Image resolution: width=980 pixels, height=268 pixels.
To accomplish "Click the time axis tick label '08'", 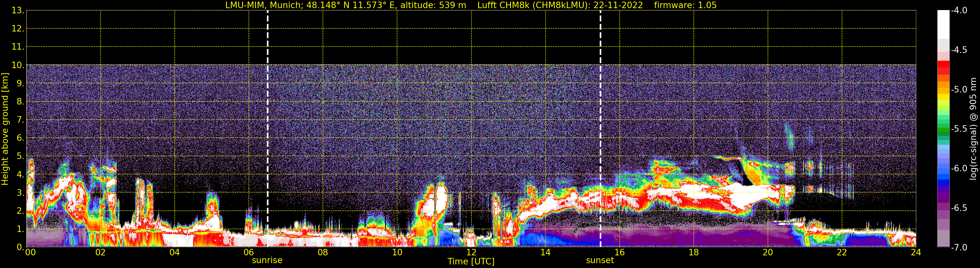I will pyautogui.click(x=323, y=252).
